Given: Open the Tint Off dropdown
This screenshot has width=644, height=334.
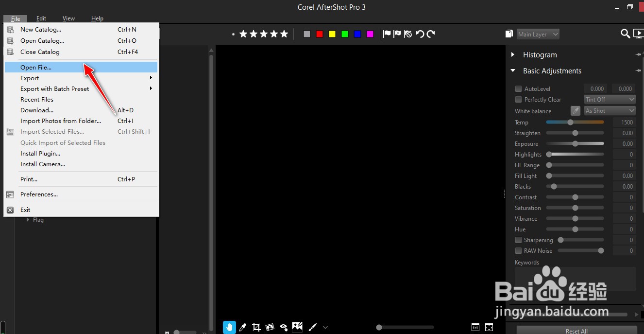Looking at the screenshot, I should [x=610, y=99].
